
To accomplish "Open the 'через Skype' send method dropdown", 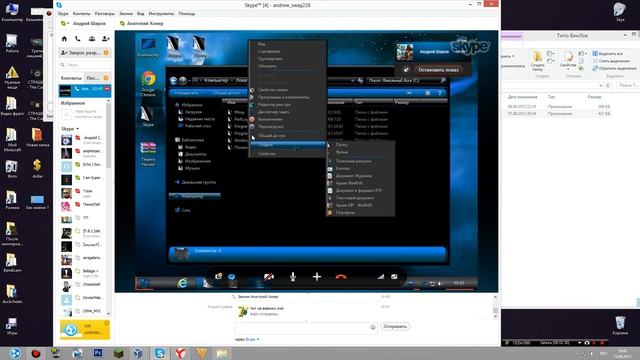I will click(252, 339).
